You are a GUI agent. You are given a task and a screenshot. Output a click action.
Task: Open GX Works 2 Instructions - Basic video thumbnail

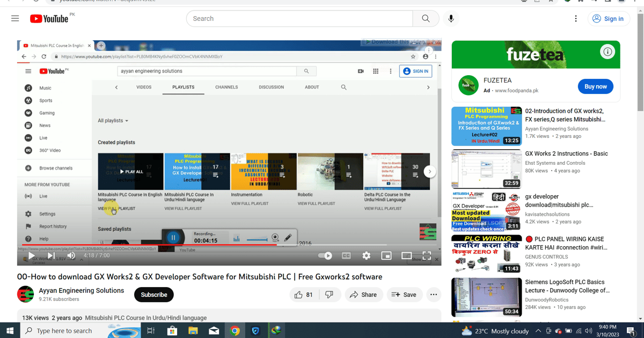[x=486, y=169]
